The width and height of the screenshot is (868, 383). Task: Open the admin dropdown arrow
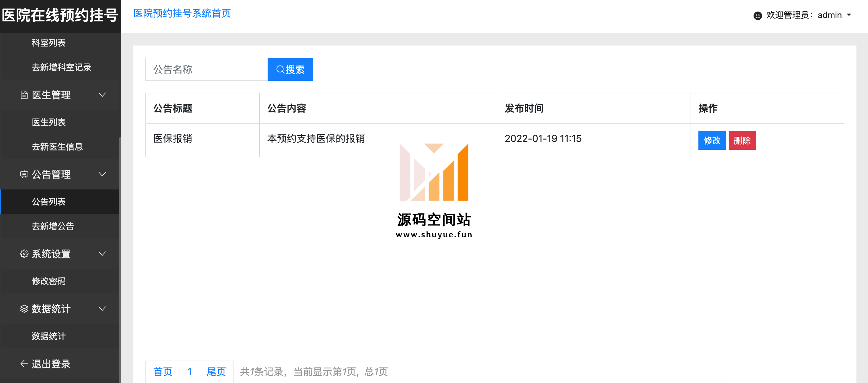(849, 15)
